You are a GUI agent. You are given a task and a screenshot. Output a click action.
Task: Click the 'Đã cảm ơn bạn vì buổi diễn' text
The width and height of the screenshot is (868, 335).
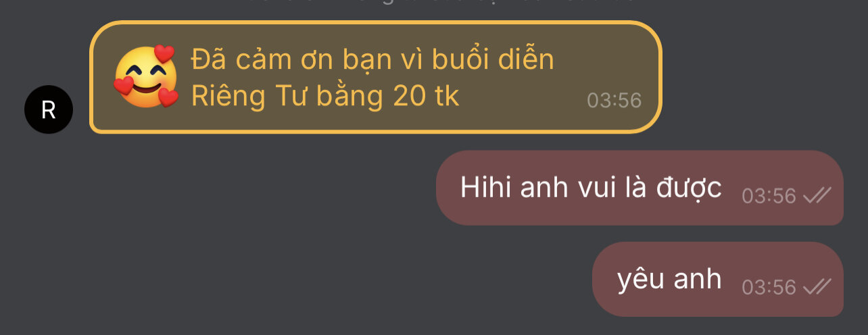click(x=372, y=60)
